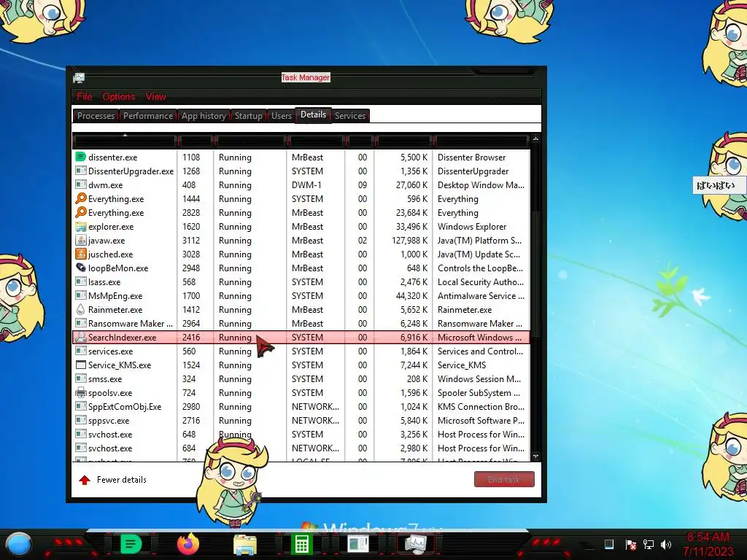
Task: Open the View menu
Action: 155,96
